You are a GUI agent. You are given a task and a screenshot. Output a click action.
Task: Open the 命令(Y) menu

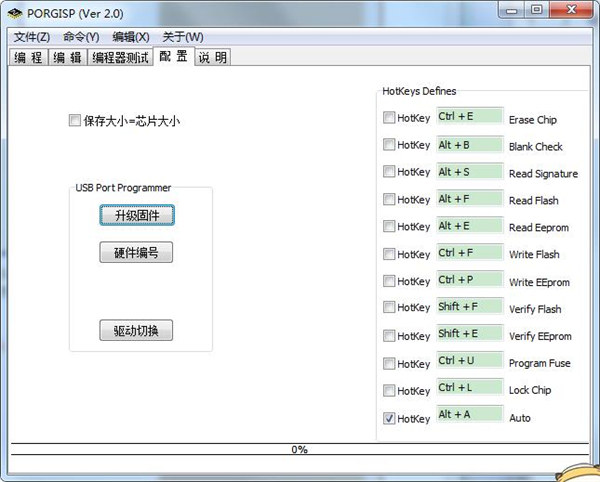(81, 37)
